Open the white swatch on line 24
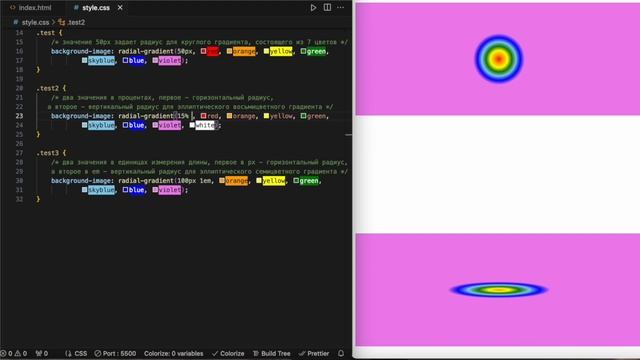The width and height of the screenshot is (640, 360). (x=192, y=125)
